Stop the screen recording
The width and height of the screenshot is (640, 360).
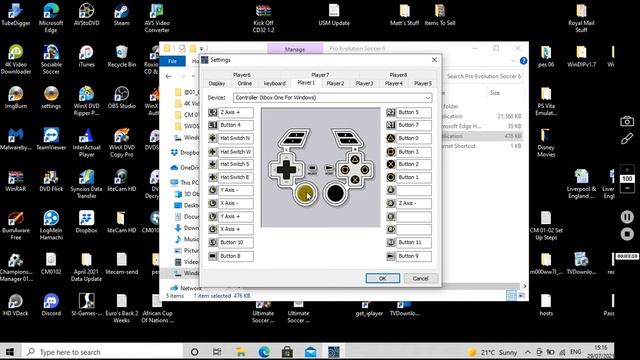coord(627,234)
